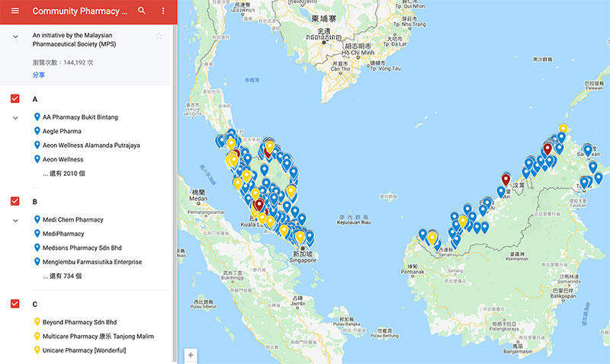The height and width of the screenshot is (364, 610).
Task: Select Beyond Pharmacy Sdn Bhd entry
Action: 79,322
